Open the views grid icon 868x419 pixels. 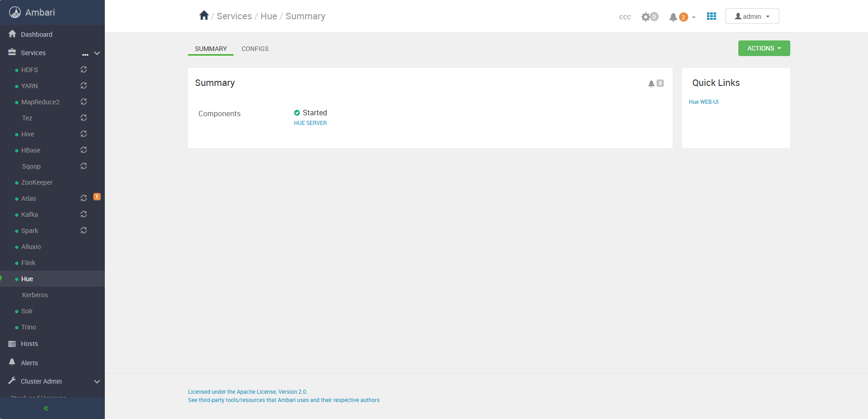click(x=711, y=17)
